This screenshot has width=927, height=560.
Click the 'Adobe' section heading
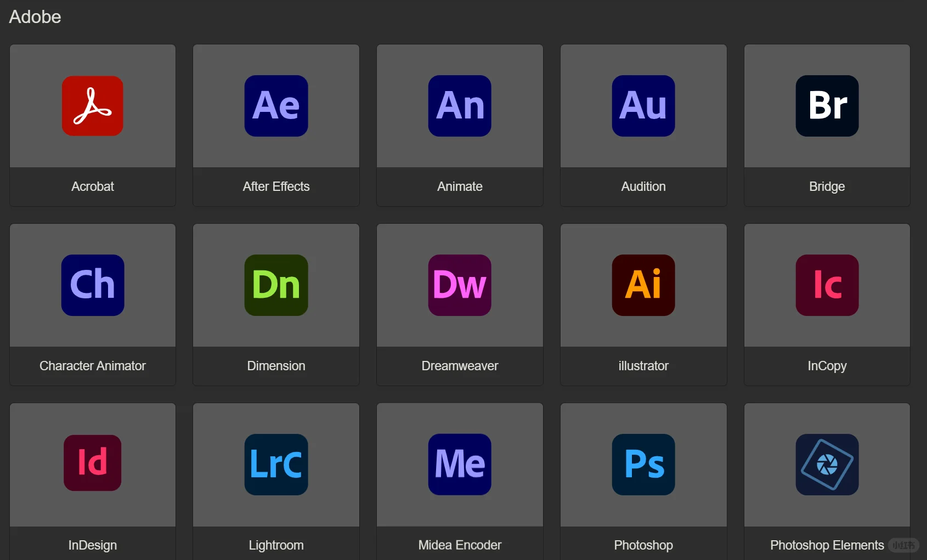pyautogui.click(x=35, y=17)
